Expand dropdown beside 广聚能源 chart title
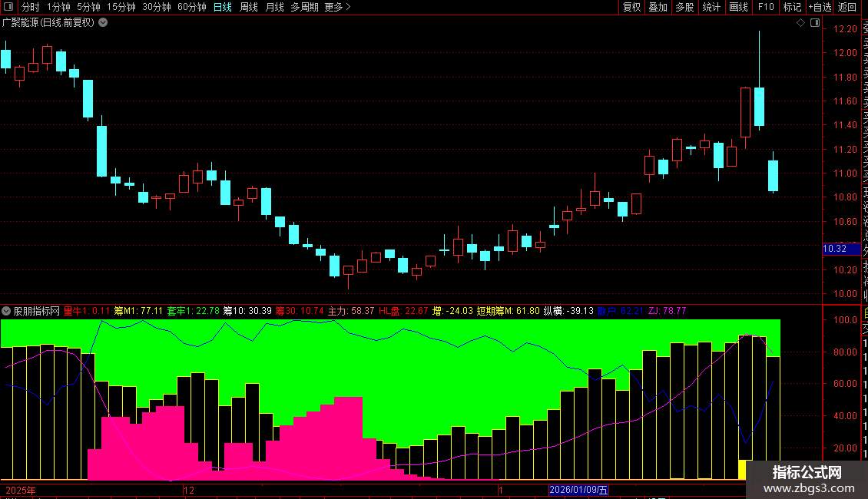The image size is (868, 499). click(103, 23)
